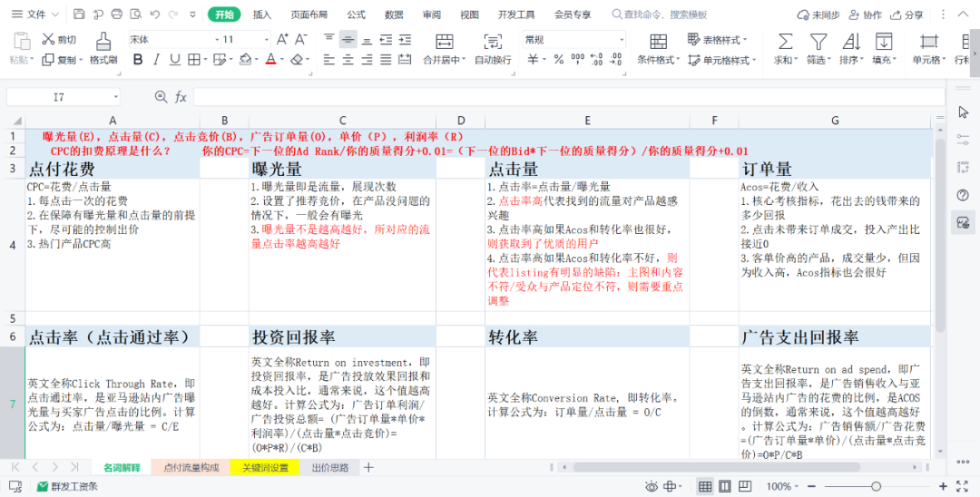Switch to the 插入 ribbon tab

[261, 15]
